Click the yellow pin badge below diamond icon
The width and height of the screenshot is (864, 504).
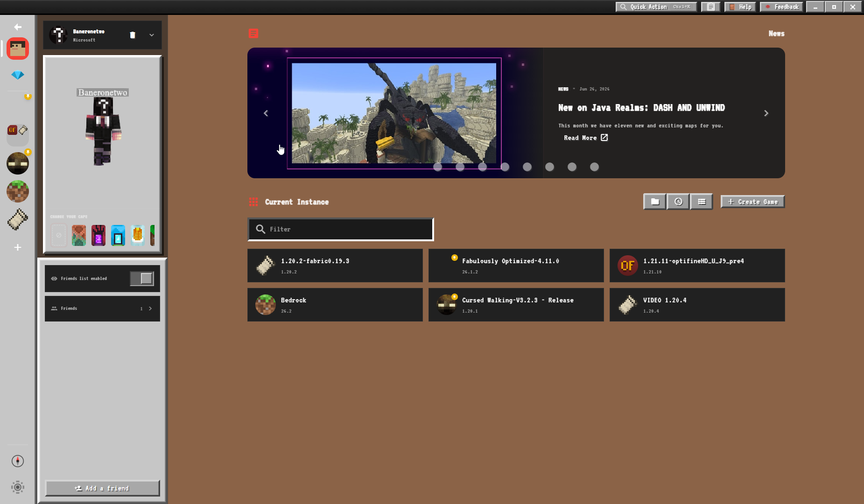click(28, 97)
